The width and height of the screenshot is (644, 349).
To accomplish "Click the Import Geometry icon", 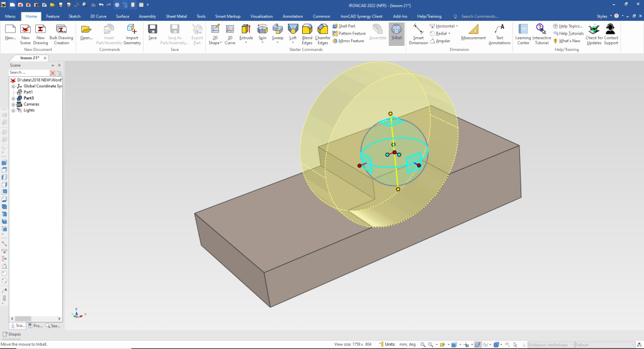I will (x=132, y=34).
